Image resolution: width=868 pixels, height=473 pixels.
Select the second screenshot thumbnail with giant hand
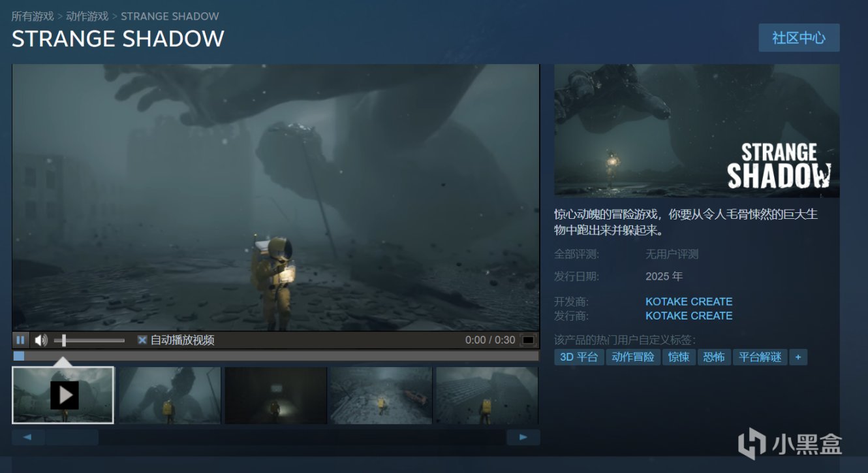(x=170, y=395)
